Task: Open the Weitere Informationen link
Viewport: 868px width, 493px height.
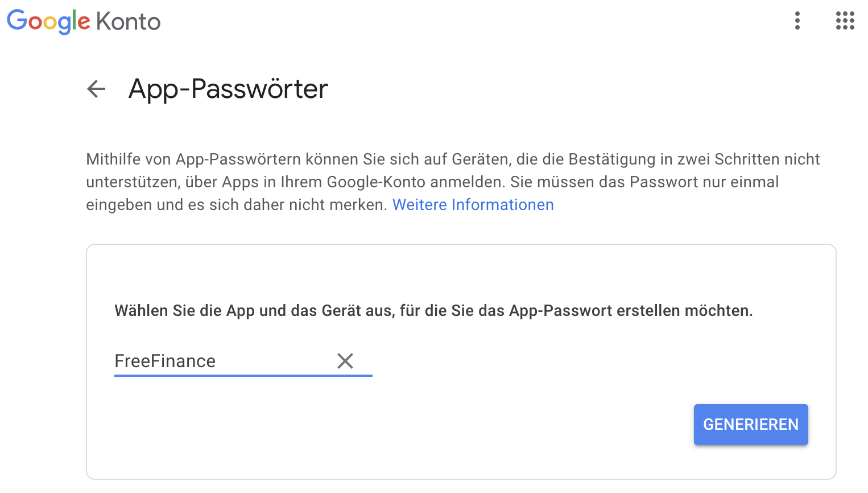Action: pyautogui.click(x=473, y=205)
